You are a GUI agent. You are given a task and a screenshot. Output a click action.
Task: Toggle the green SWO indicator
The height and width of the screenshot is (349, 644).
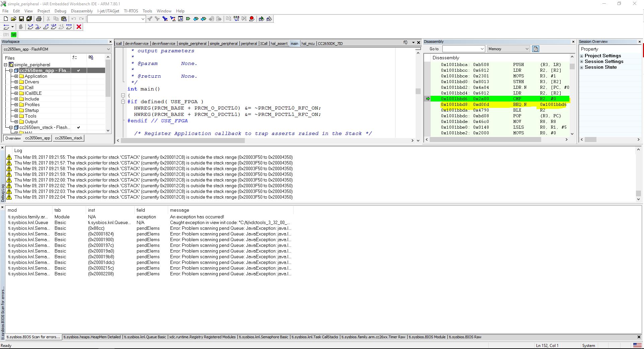[14, 35]
